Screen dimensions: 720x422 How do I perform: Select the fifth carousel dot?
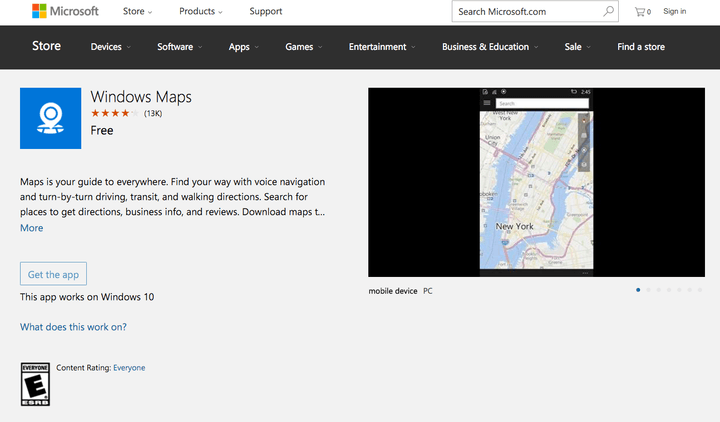[x=679, y=290]
